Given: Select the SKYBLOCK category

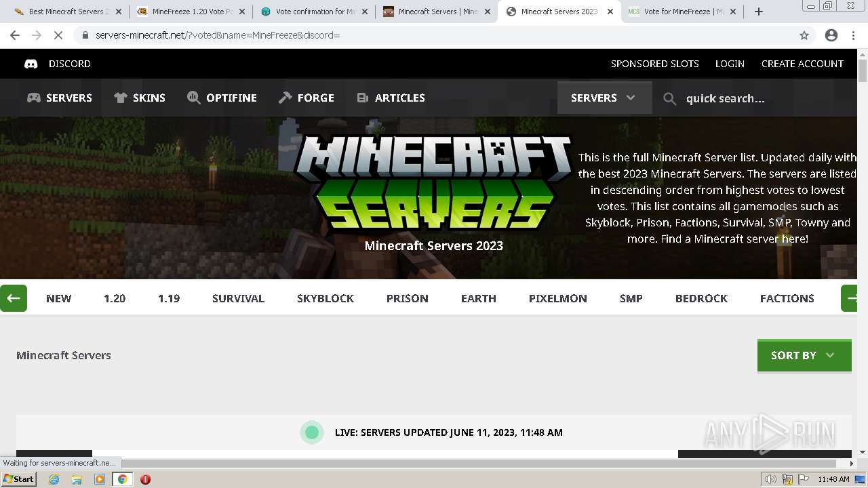Looking at the screenshot, I should coord(325,298).
